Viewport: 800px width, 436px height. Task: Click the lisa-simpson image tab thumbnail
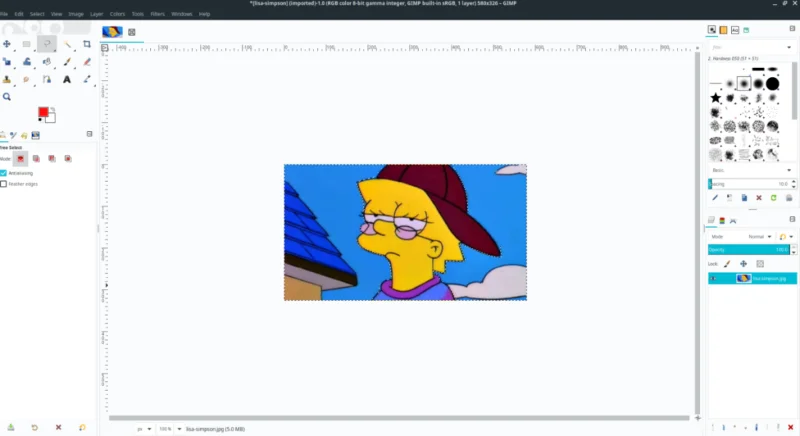112,32
